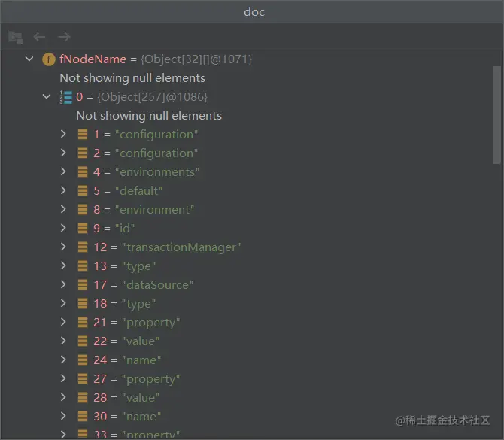Click the "Not showing null elements" note under element 0

coord(149,116)
